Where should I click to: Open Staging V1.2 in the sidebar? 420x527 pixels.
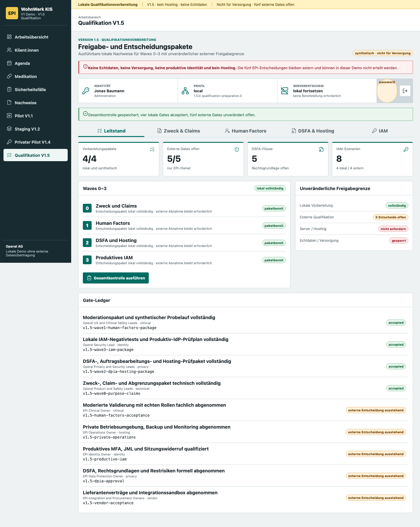coord(36,129)
